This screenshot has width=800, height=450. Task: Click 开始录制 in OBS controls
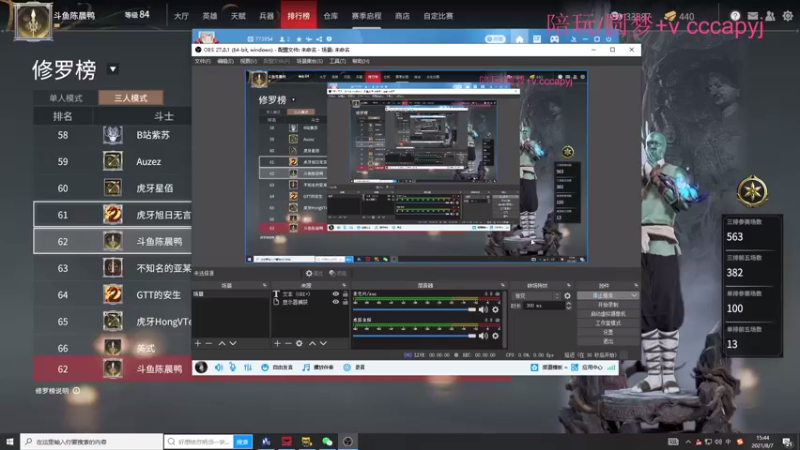[x=608, y=305]
